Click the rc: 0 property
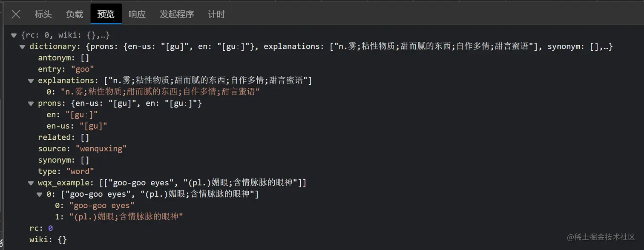The width and height of the screenshot is (644, 250). tap(40, 228)
